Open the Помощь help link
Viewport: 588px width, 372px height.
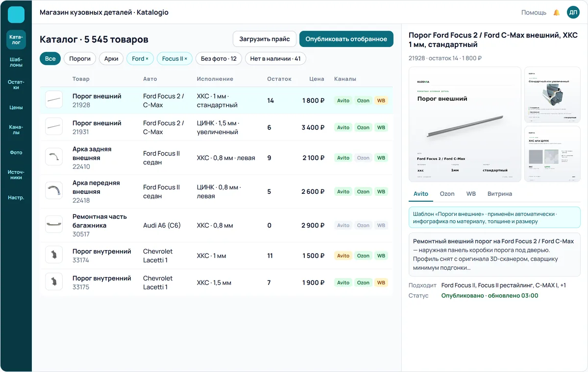pyautogui.click(x=534, y=13)
